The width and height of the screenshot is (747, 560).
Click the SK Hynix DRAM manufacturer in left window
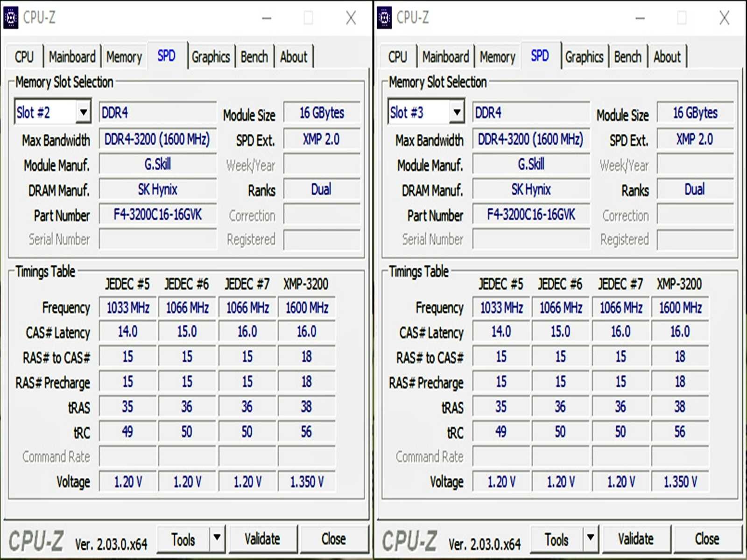coord(158,189)
